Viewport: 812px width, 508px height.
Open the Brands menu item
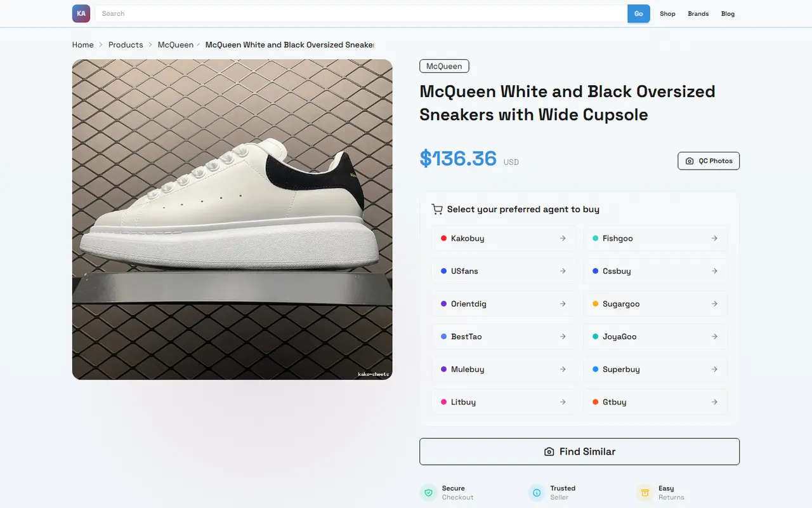698,13
